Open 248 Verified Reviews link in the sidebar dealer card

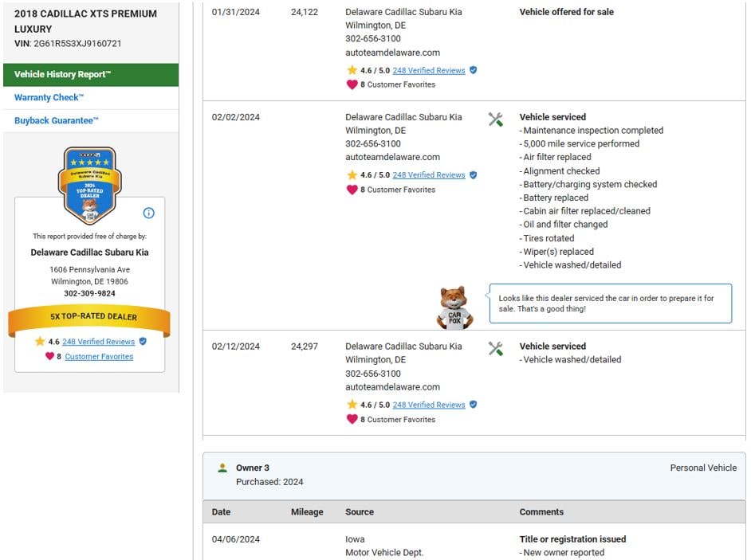98,342
